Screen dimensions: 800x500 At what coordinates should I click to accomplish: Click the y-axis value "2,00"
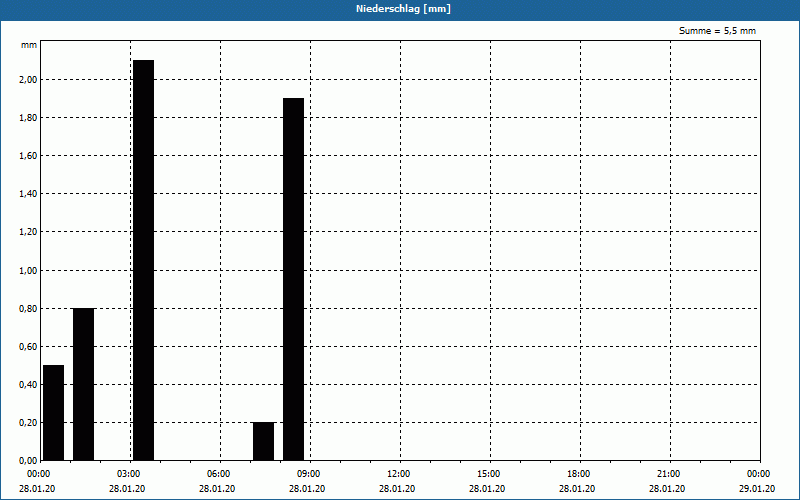click(x=28, y=80)
